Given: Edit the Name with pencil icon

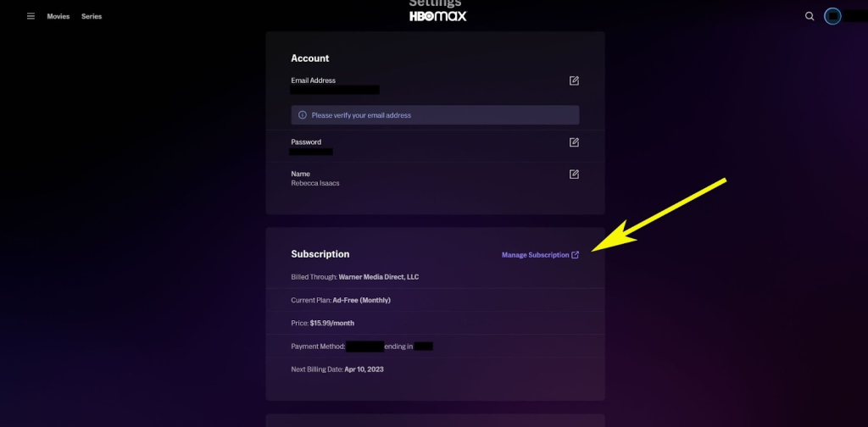Looking at the screenshot, I should (x=574, y=175).
